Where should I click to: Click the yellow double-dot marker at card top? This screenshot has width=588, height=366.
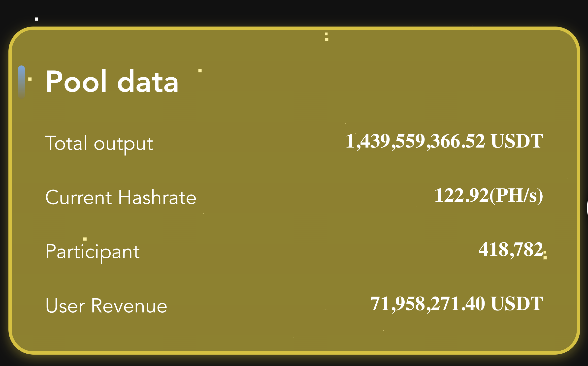click(327, 37)
